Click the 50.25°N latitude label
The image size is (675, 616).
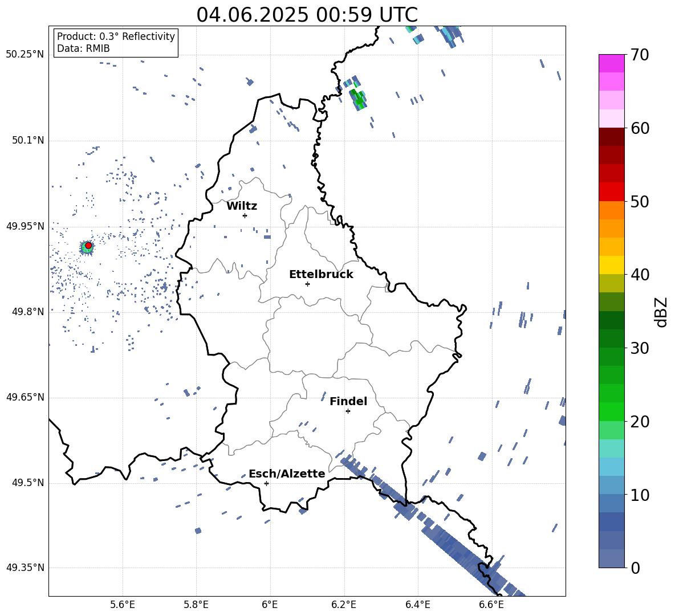click(x=25, y=55)
